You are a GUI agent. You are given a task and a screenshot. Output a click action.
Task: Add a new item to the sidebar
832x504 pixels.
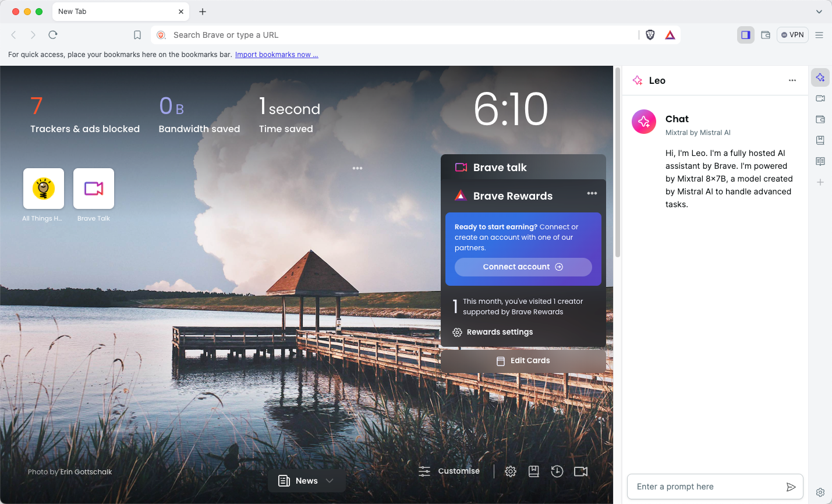coord(820,182)
